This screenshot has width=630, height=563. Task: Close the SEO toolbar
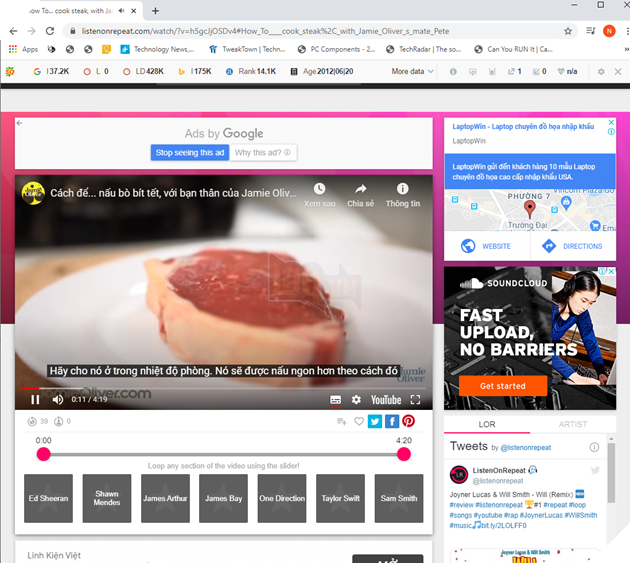(618, 72)
